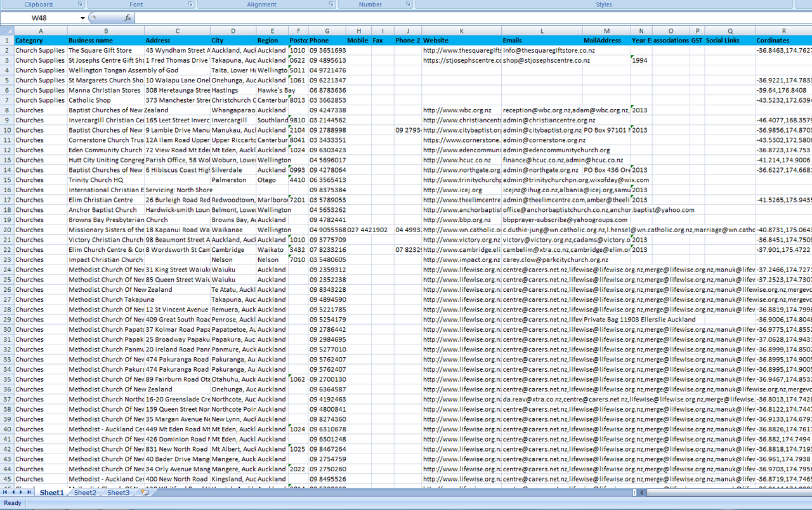Switch to the Sheet1 tab
Image resolution: width=812 pixels, height=510 pixels.
tap(52, 493)
